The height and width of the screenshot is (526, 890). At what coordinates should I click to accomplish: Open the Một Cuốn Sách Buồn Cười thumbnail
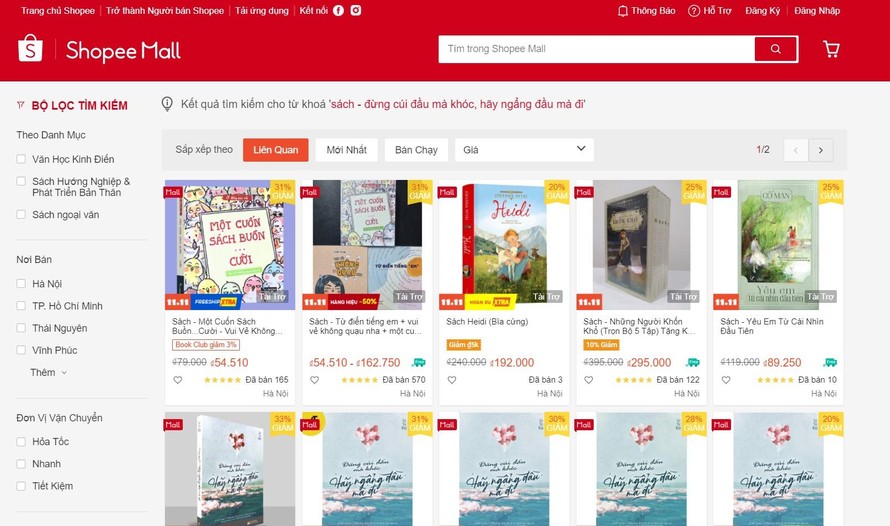pos(230,245)
